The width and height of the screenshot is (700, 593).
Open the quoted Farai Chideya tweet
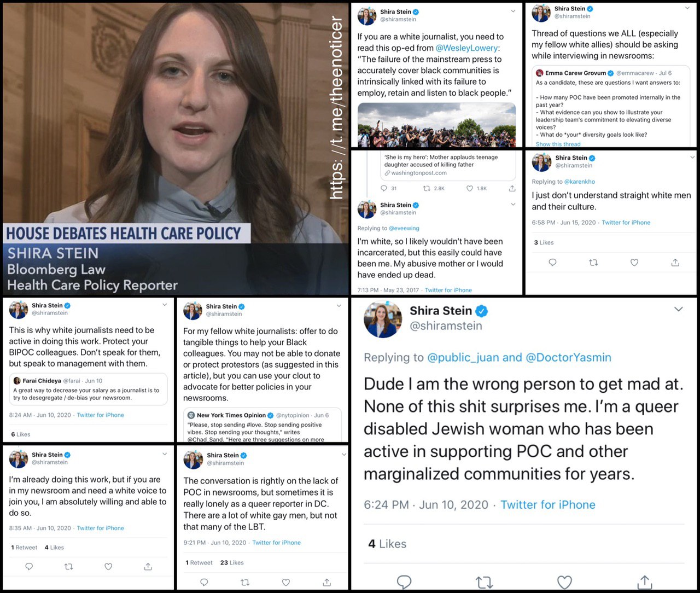[88, 389]
